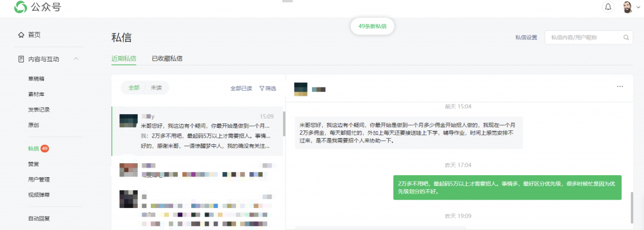This screenshot has width=644, height=230.
Task: Click the 内容与互动 section icon
Action: pos(21,59)
